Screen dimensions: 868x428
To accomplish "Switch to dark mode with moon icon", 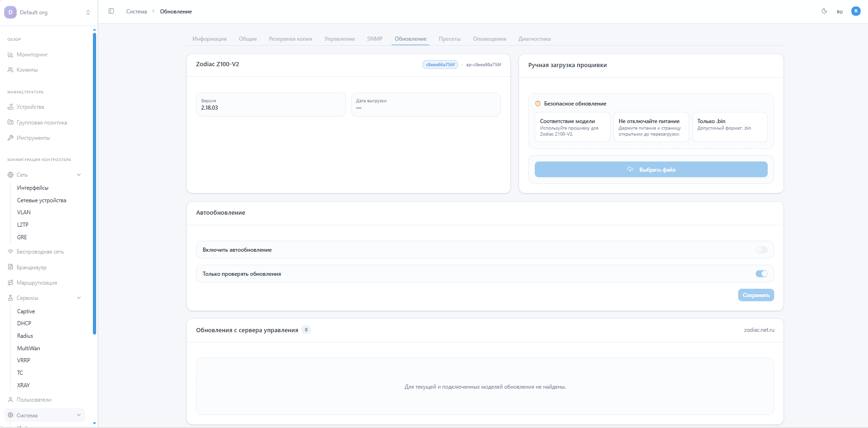I will click(x=824, y=11).
